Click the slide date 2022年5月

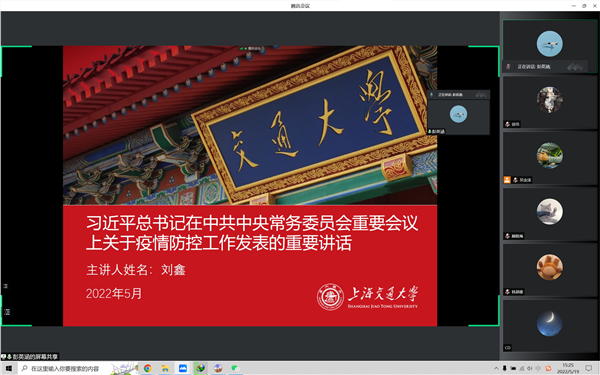tap(114, 293)
